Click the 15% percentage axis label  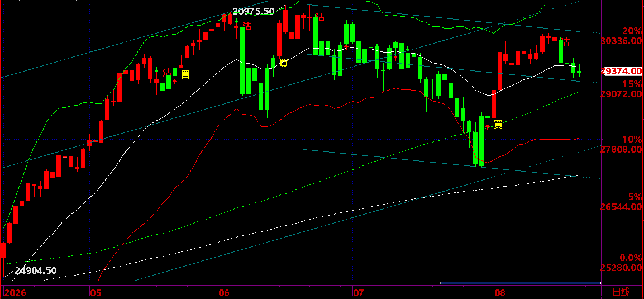tap(632, 84)
